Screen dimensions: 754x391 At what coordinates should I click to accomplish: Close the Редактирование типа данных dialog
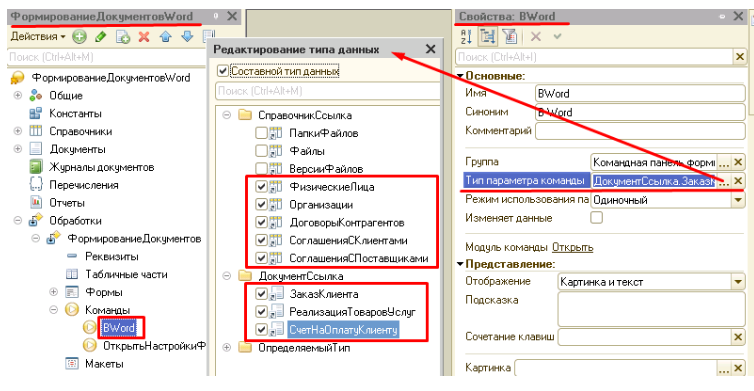pos(430,49)
